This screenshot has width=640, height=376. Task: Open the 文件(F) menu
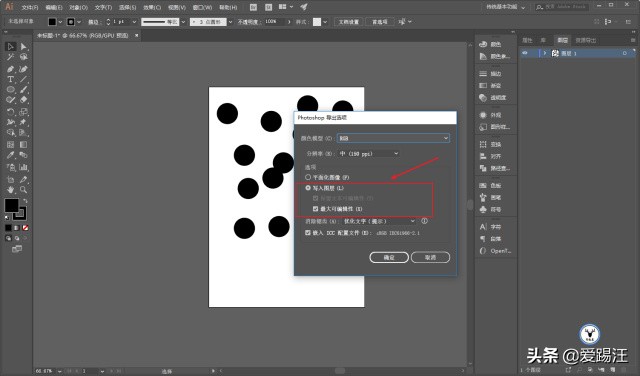click(x=30, y=7)
